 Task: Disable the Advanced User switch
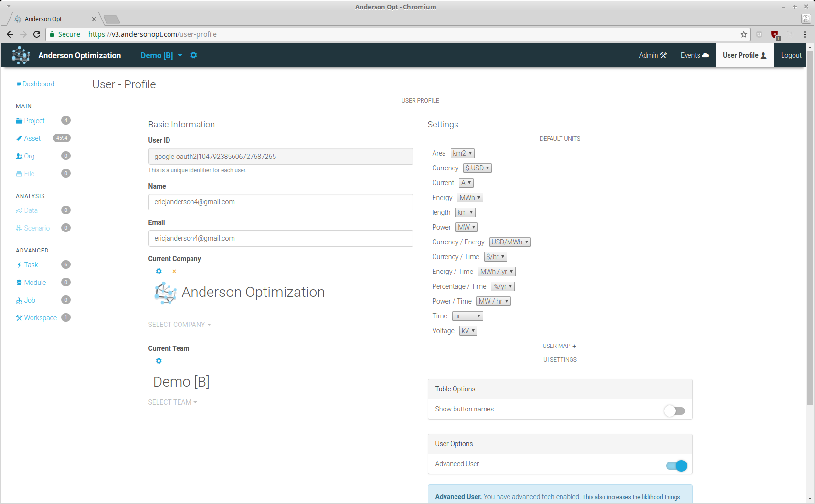pos(677,465)
